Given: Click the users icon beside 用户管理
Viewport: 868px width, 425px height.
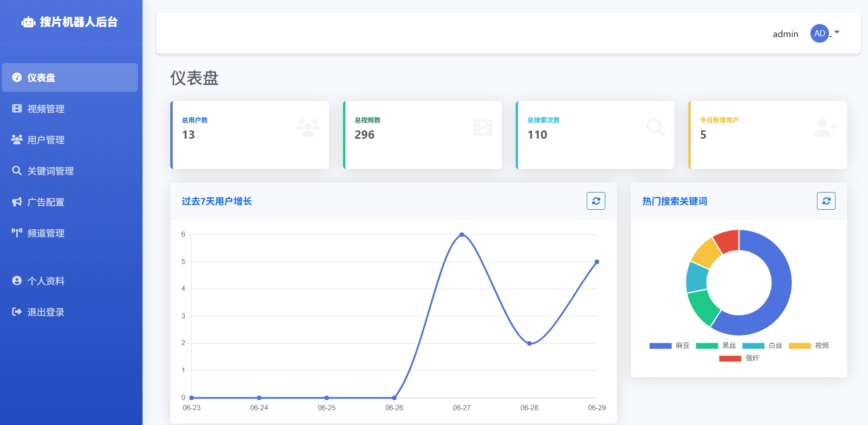Looking at the screenshot, I should [17, 140].
